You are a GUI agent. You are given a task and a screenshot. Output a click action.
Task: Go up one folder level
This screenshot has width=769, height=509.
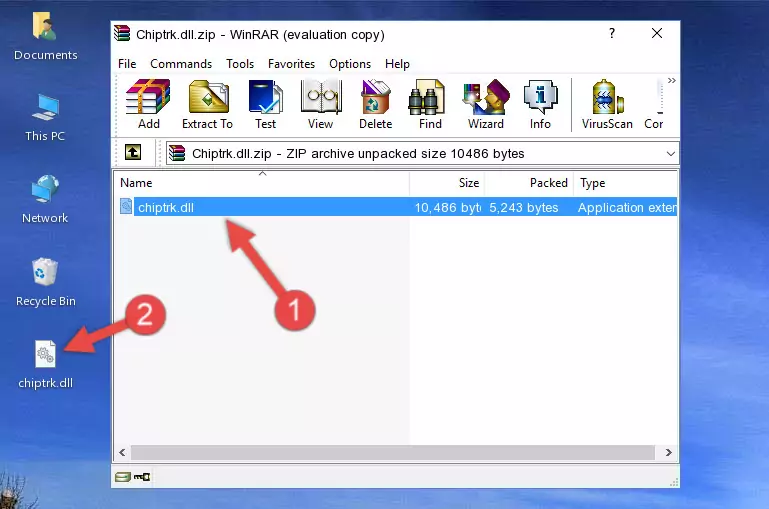tap(133, 153)
